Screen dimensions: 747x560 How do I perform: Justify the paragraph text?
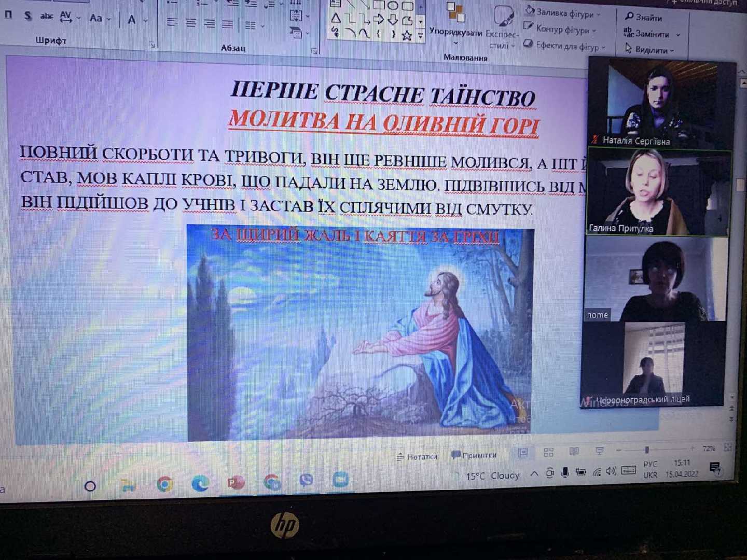click(227, 24)
